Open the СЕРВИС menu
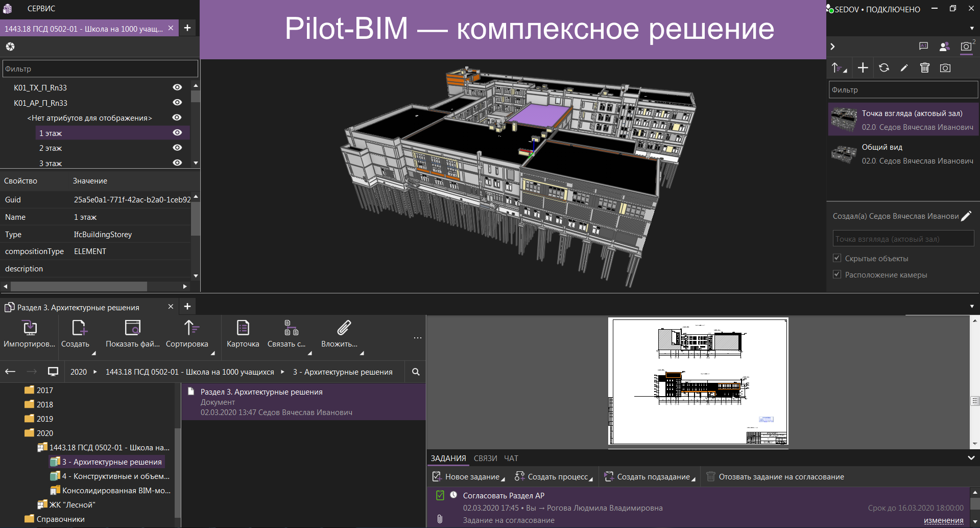 [41, 9]
